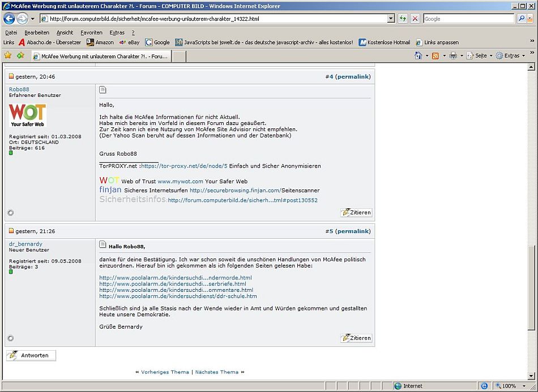Image resolution: width=538 pixels, height=392 pixels.
Task: Click the RSS Feeds icon
Action: pos(435,55)
